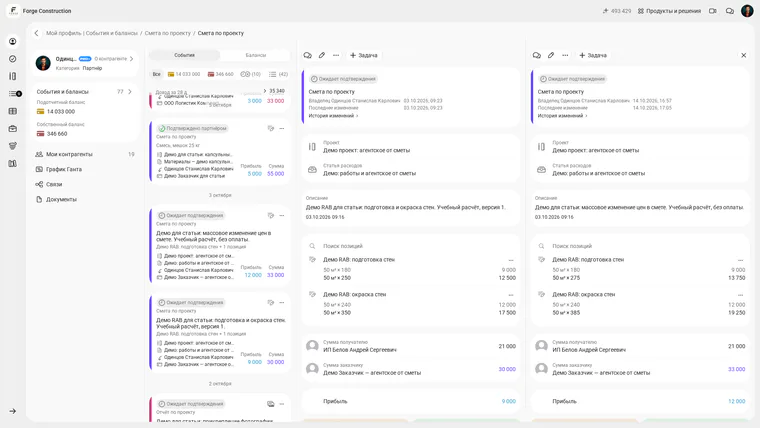Go back with the breadcrumb arrow
The height and width of the screenshot is (428, 760).
coord(36,33)
